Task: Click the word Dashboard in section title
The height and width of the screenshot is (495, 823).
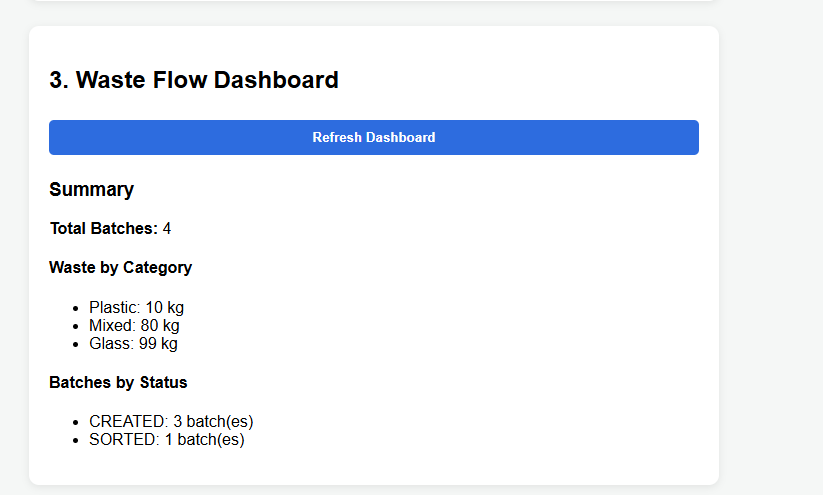Action: click(276, 80)
